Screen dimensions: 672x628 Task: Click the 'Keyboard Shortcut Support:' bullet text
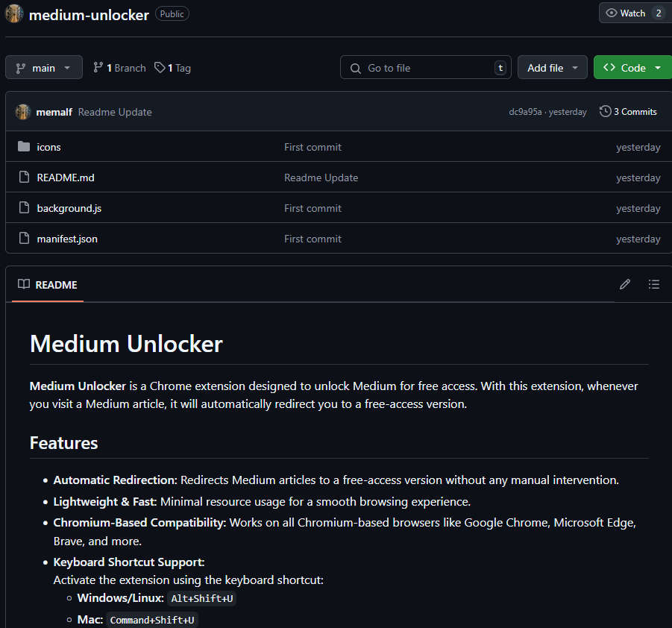pyautogui.click(x=129, y=562)
